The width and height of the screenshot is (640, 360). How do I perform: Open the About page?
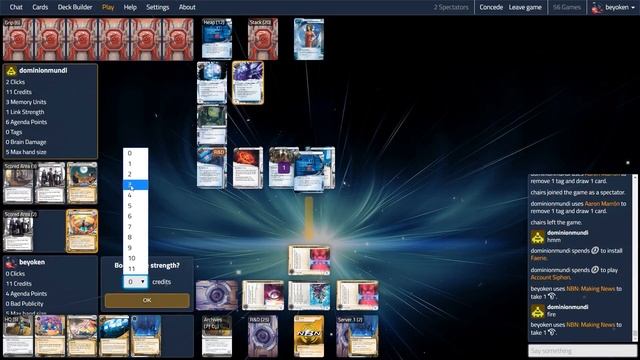[x=187, y=7]
